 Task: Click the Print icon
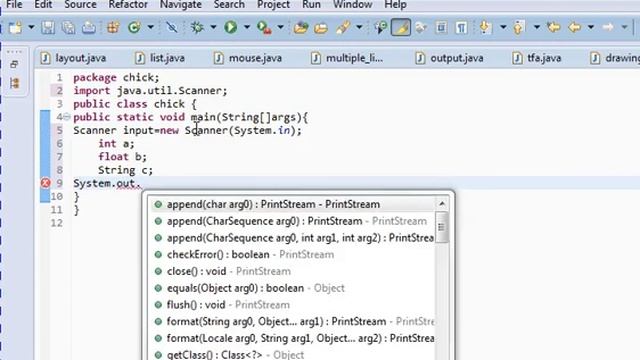pos(89,27)
